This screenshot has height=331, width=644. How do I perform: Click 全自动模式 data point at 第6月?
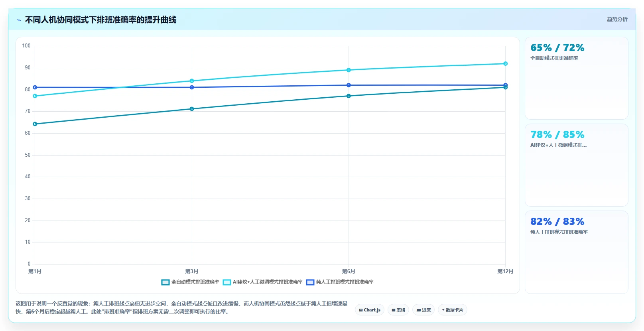349,96
